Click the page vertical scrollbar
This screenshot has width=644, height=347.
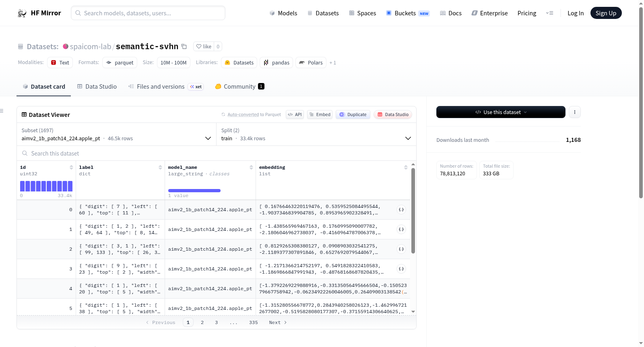pos(641,103)
